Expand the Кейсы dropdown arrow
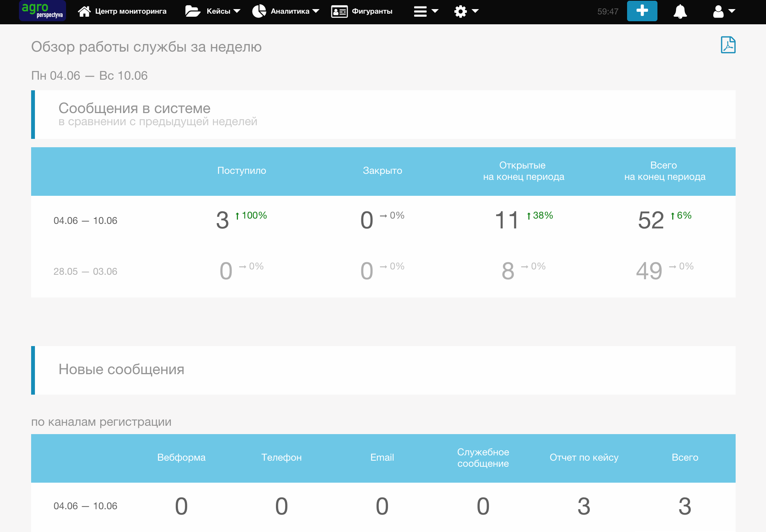 [x=237, y=11]
